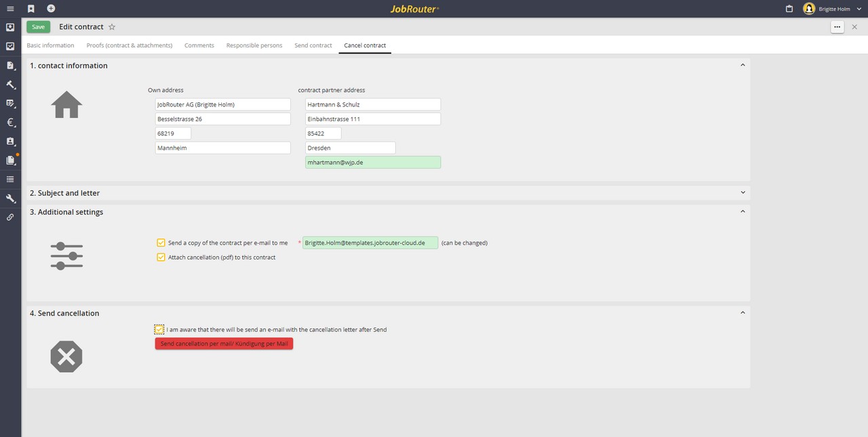
Task: Mark Edit contract as favorite with star
Action: (112, 27)
